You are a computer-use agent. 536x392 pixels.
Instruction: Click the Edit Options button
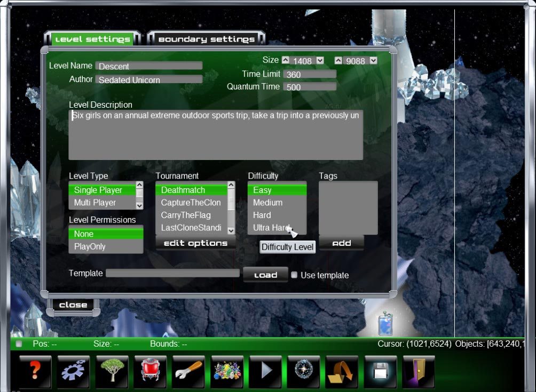(195, 243)
